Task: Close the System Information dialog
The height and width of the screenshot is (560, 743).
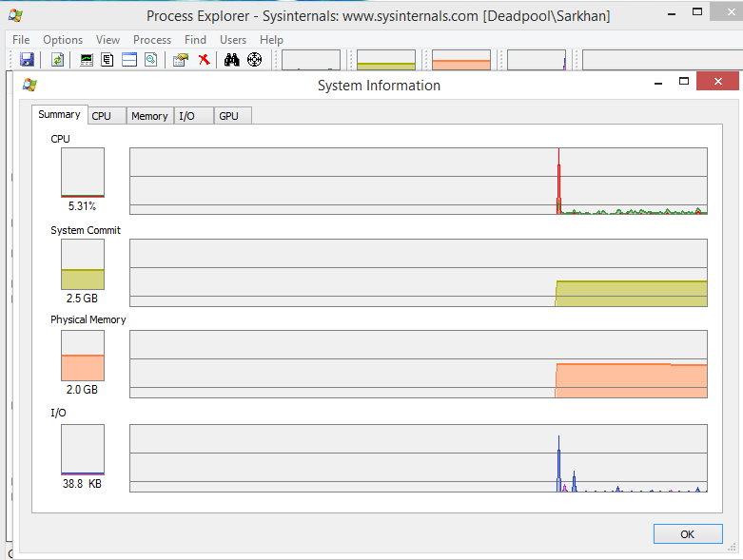Action: tap(717, 81)
